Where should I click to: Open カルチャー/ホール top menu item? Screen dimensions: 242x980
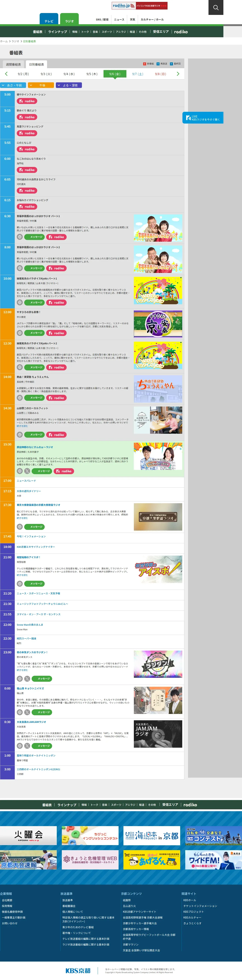[x=152, y=19]
